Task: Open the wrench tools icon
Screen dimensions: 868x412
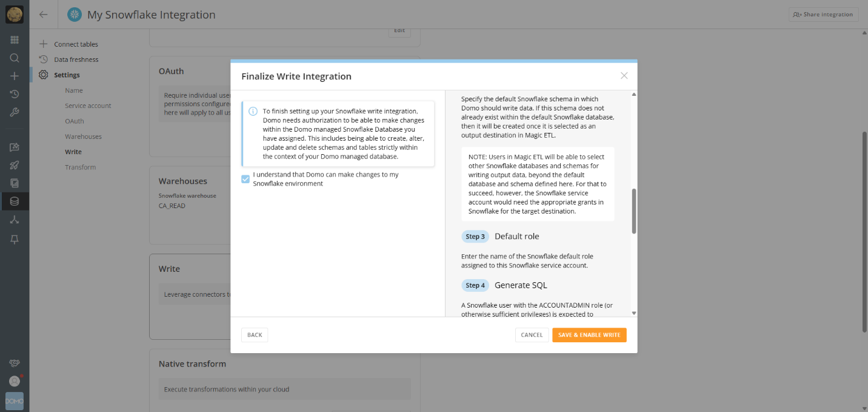Action: click(15, 112)
